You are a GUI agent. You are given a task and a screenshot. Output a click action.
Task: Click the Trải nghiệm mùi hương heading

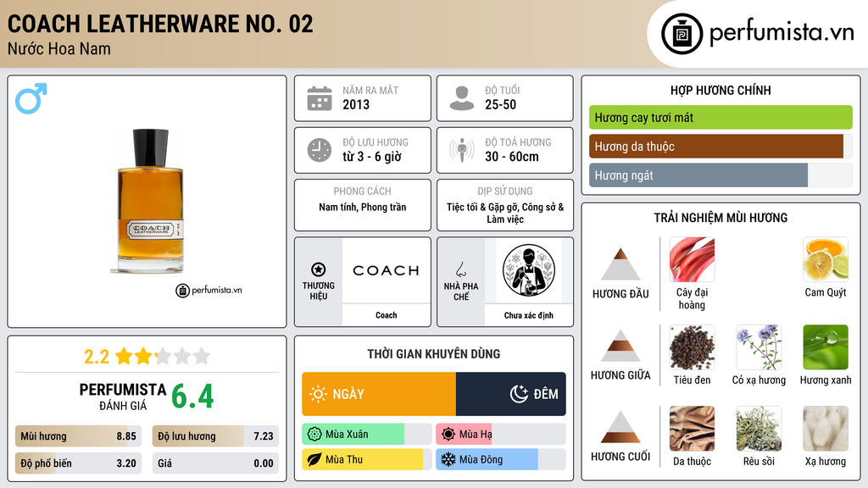721,218
